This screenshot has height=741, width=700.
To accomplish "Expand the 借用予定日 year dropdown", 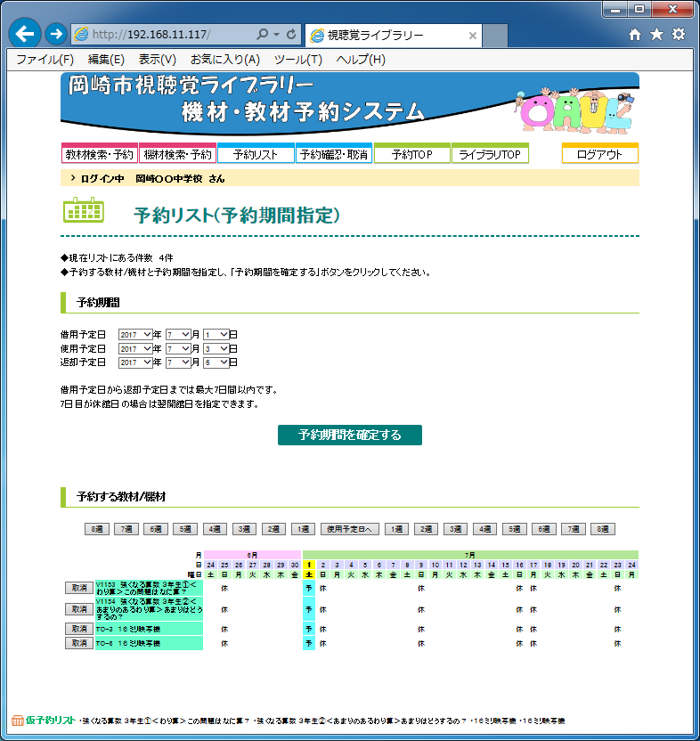I will point(135,335).
